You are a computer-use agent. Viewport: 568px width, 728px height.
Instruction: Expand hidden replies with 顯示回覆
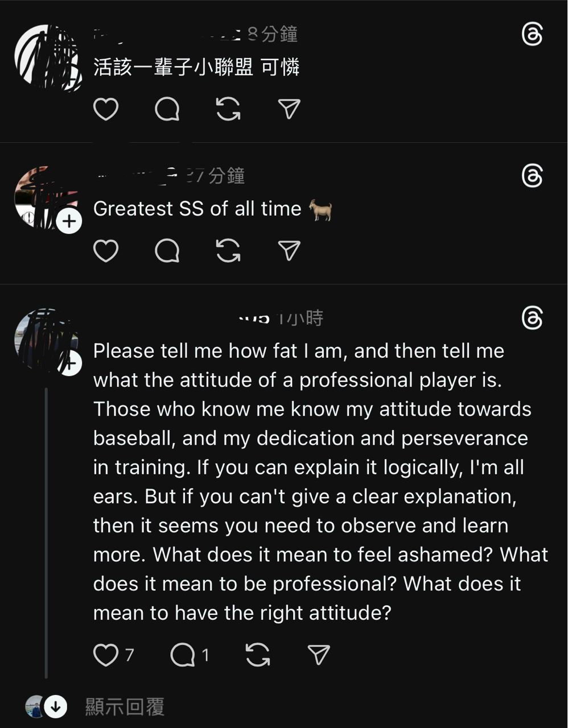pos(125,707)
